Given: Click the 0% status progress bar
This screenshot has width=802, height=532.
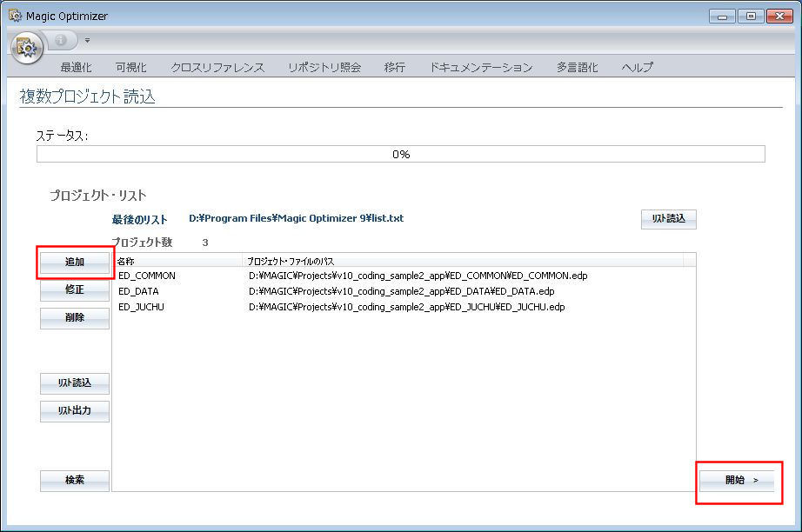Looking at the screenshot, I should point(400,154).
